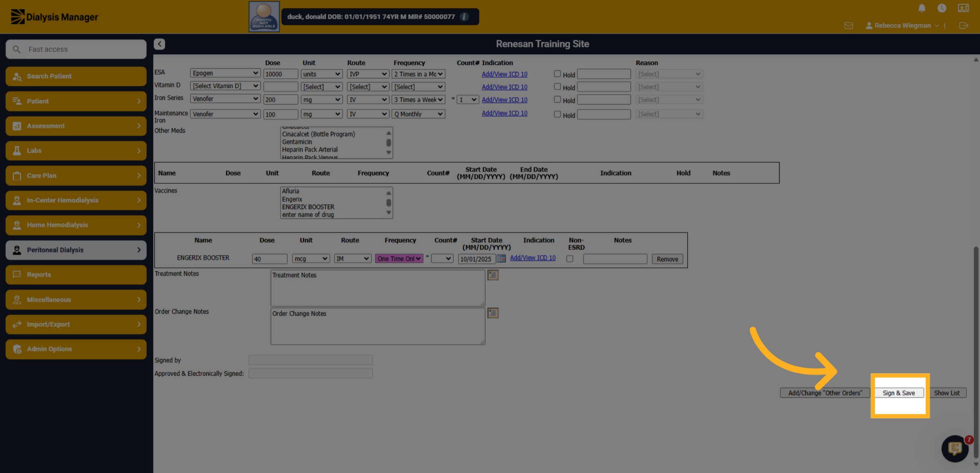Click the clock history icon

[942, 8]
